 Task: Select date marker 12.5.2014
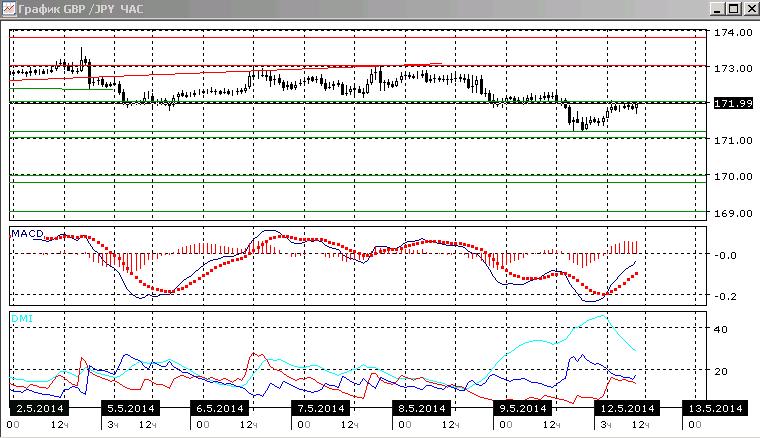point(627,408)
